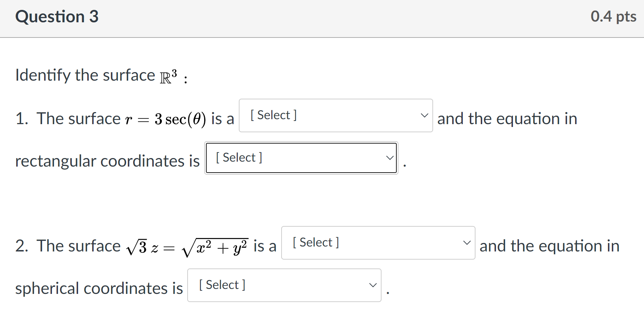Click the chevron arrow on the first Select box
This screenshot has width=644, height=313.
(x=424, y=115)
